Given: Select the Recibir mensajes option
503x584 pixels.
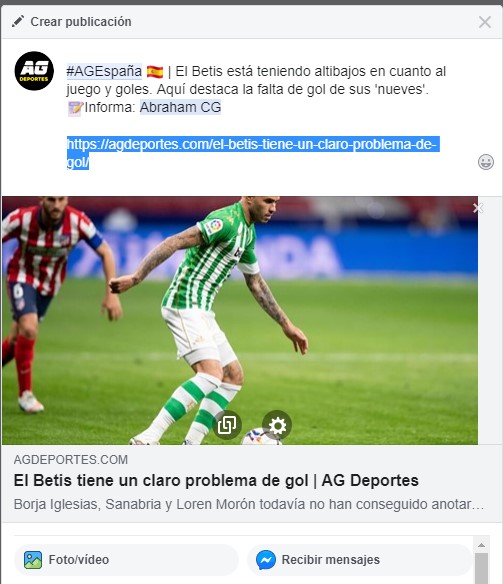Looking at the screenshot, I should click(x=359, y=560).
